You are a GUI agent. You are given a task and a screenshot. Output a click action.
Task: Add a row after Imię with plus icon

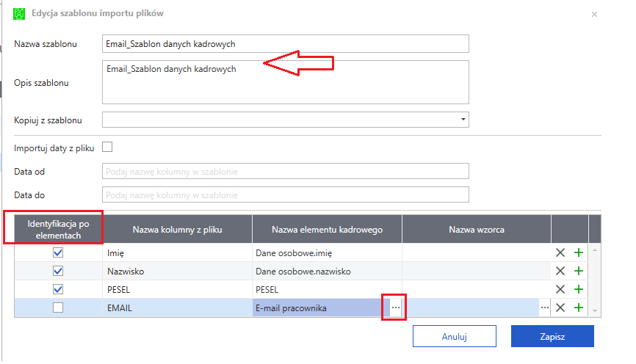point(579,252)
